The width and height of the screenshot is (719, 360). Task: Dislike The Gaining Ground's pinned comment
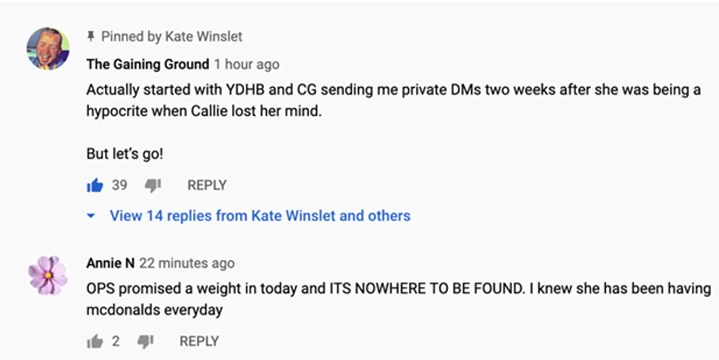pyautogui.click(x=153, y=185)
